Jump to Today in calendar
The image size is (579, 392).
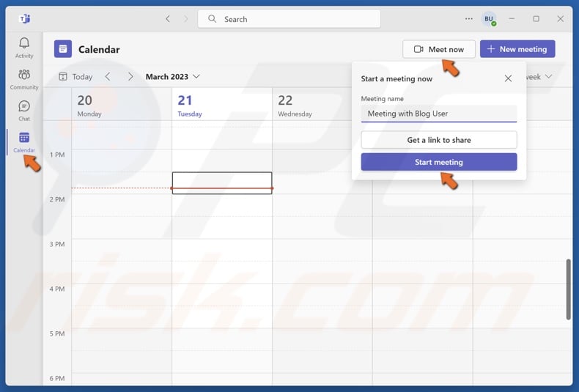click(x=75, y=76)
